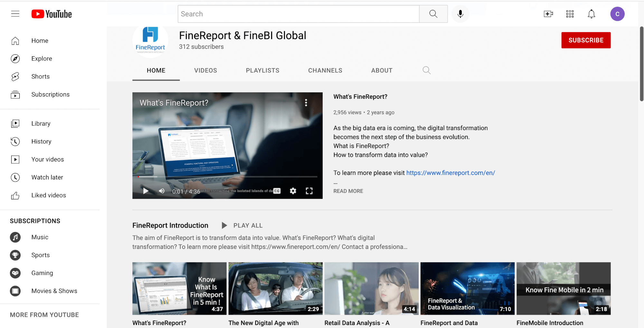This screenshot has width=644, height=328.
Task: Open the account avatar menu
Action: point(617,14)
